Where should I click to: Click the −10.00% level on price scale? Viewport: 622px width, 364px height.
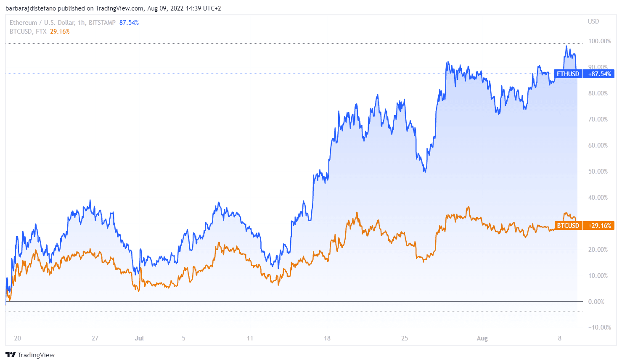(x=599, y=327)
